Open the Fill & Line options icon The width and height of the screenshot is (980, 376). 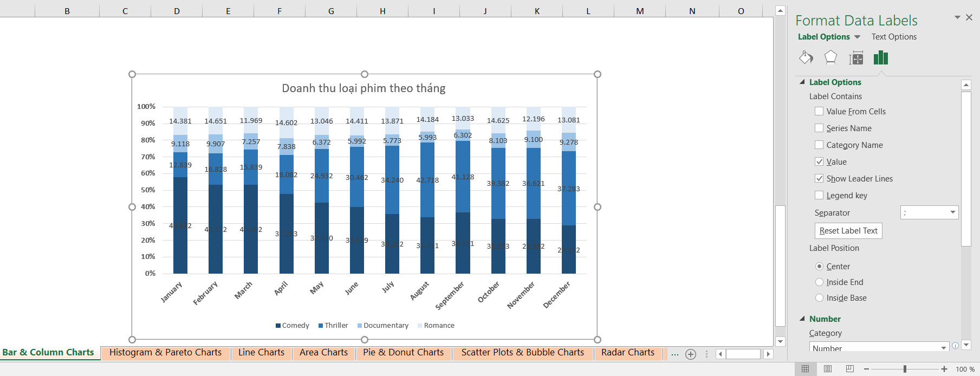[x=806, y=57]
